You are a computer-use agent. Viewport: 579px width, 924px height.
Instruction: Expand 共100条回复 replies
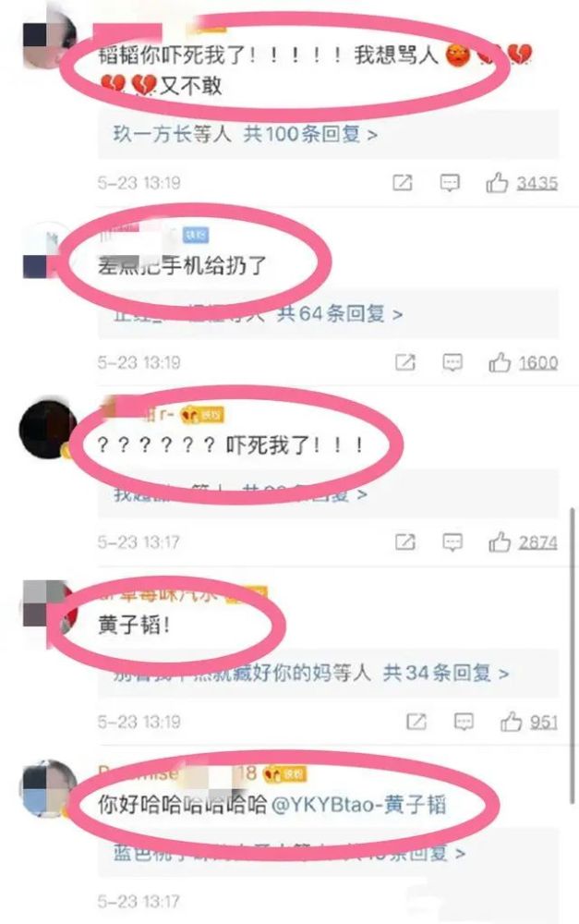(310, 134)
